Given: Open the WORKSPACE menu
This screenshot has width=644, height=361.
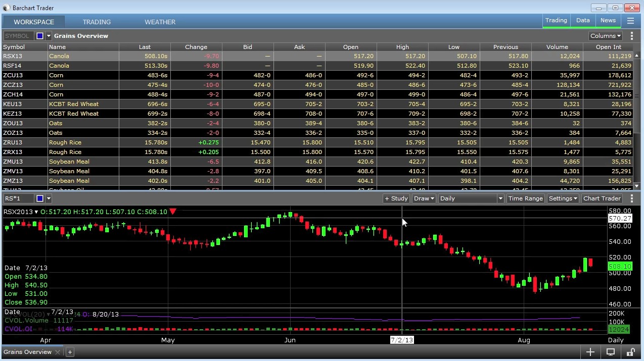Looking at the screenshot, I should pos(34,22).
